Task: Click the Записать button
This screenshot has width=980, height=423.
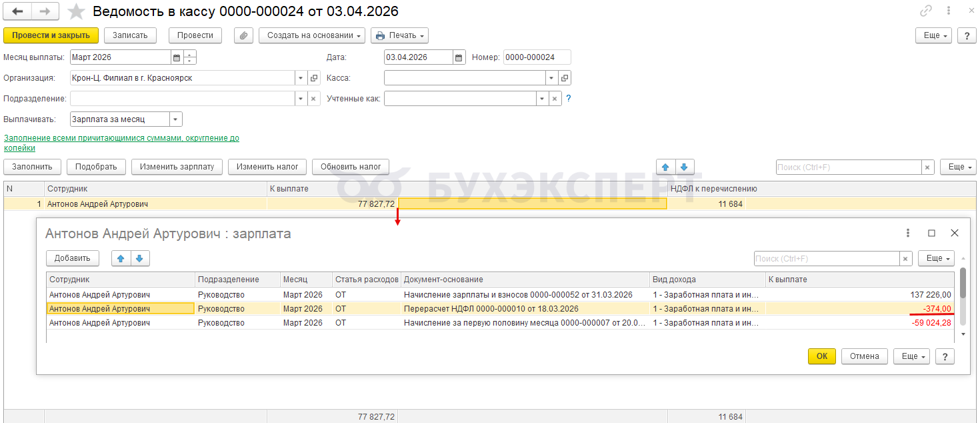Action: pyautogui.click(x=130, y=35)
